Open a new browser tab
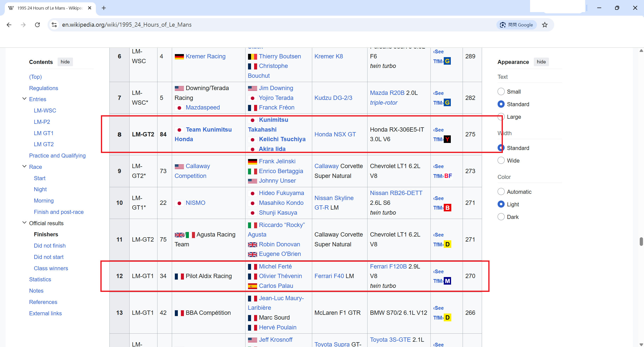The height and width of the screenshot is (347, 644). (104, 8)
